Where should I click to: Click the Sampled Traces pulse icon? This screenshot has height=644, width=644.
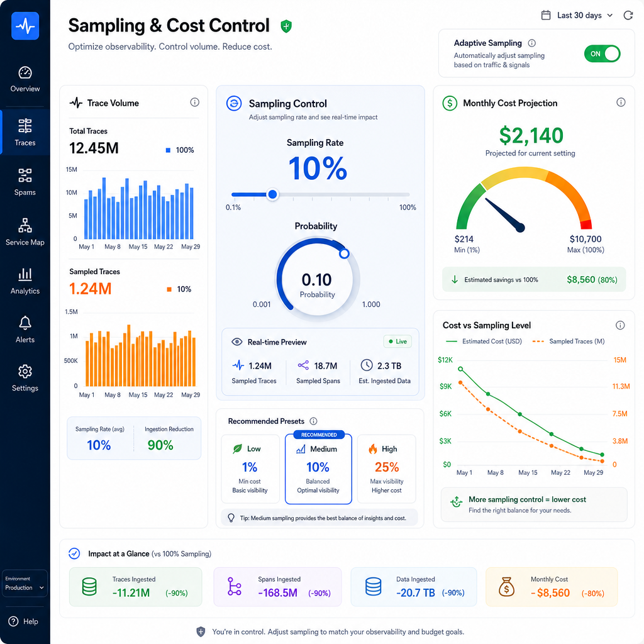(238, 365)
